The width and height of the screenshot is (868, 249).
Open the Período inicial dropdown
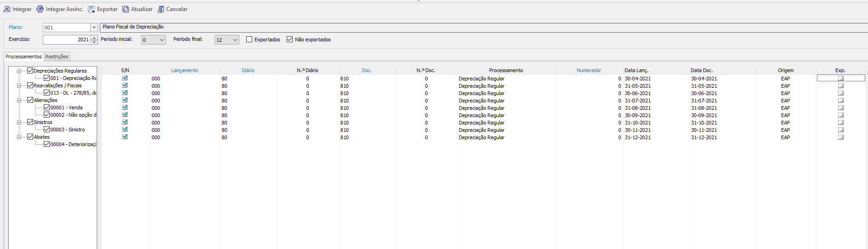tap(162, 40)
